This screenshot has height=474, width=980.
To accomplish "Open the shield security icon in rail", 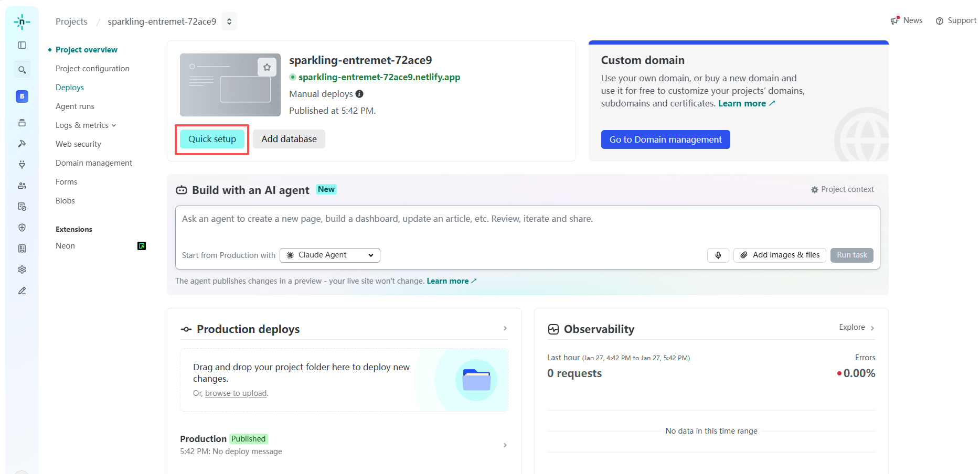I will pos(22,228).
